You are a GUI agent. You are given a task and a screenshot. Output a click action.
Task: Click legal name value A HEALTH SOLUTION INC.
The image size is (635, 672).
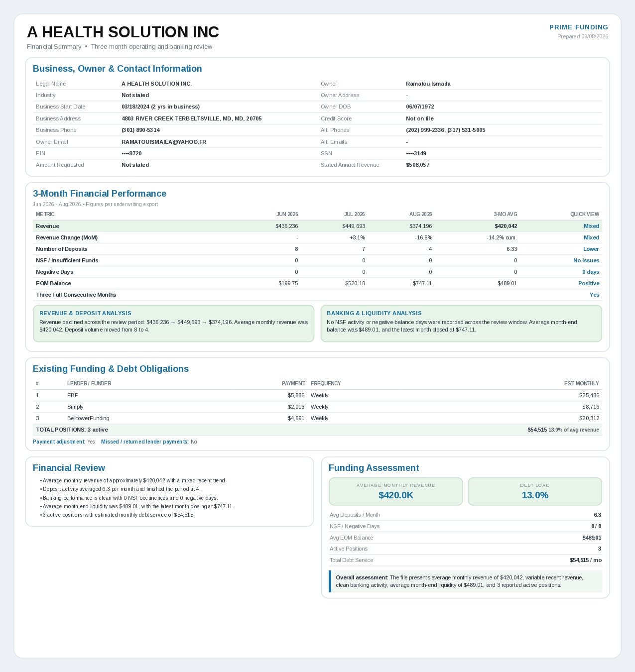click(156, 84)
